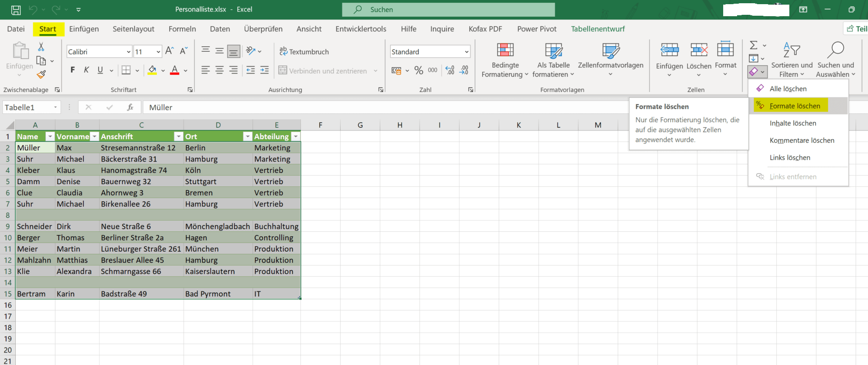This screenshot has width=868, height=365.
Task: Click the formula bar showing Müller
Action: (x=385, y=107)
